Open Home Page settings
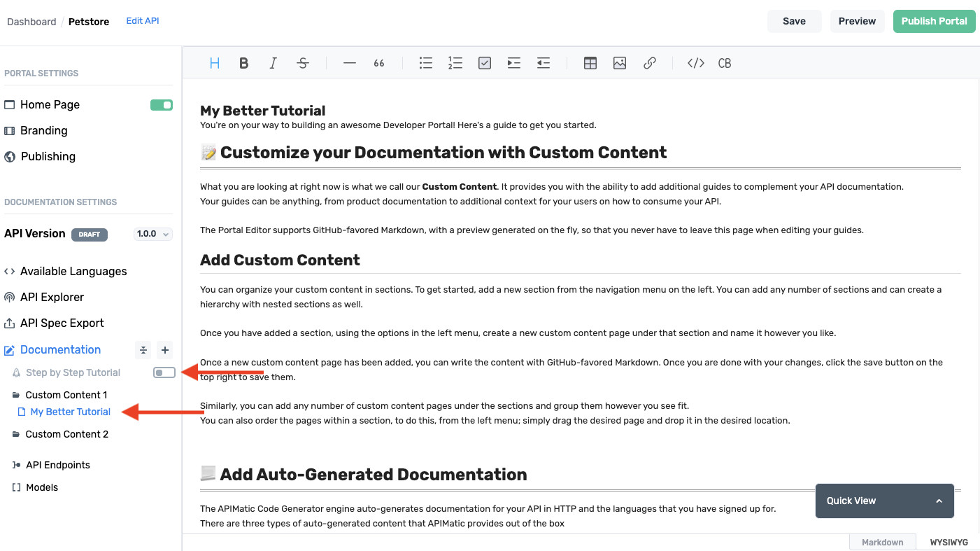980x551 pixels. (x=50, y=104)
